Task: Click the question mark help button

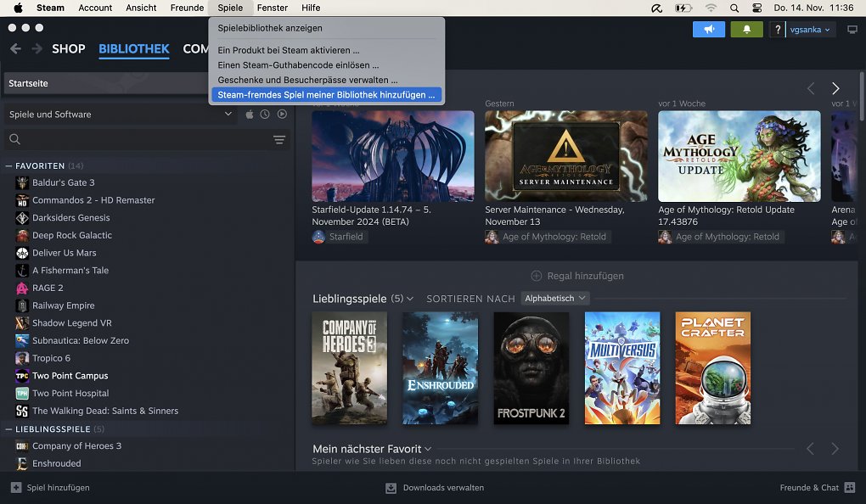Action: pyautogui.click(x=778, y=29)
